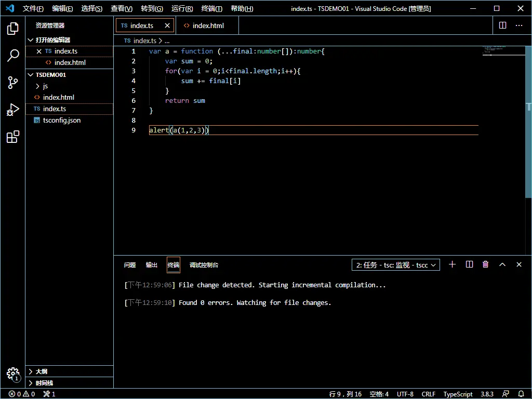Collapse the Open Editors (打开的编辑器) section
The height and width of the screenshot is (399, 532).
[70, 40]
